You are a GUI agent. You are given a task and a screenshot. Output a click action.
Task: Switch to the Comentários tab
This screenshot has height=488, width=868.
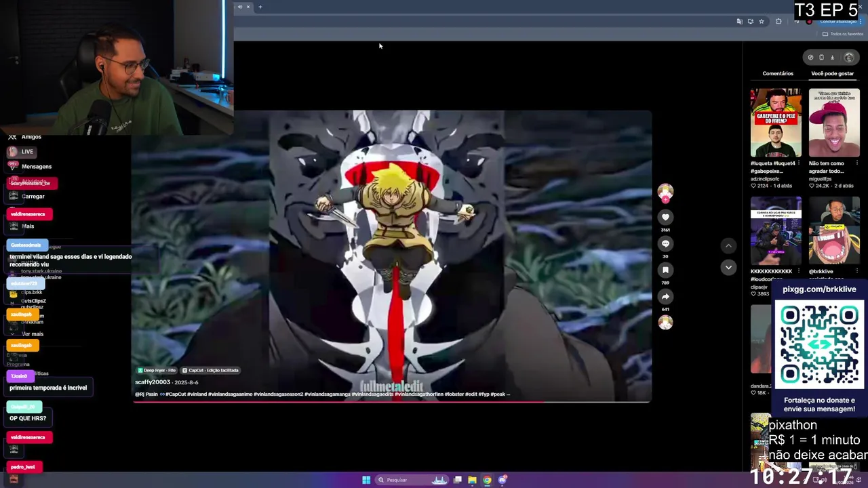tap(778, 73)
